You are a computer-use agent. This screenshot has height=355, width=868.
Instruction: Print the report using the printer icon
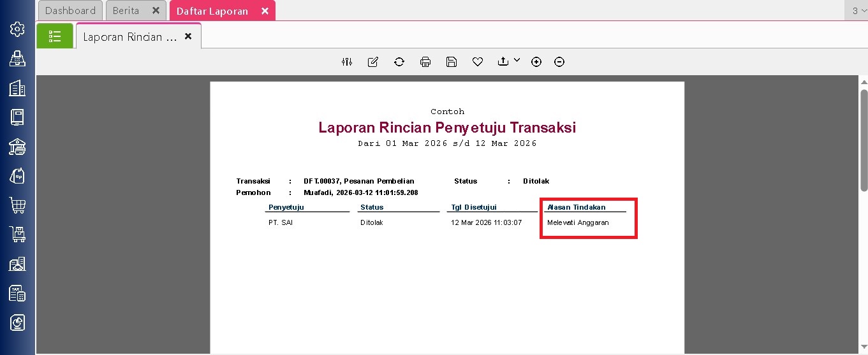tap(425, 62)
